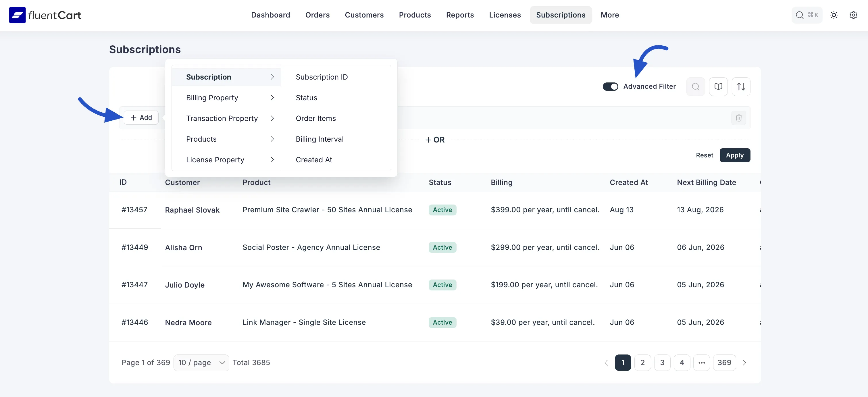Enable the Advanced Filter toggle
Screen dimensions: 868x397
coord(610,87)
